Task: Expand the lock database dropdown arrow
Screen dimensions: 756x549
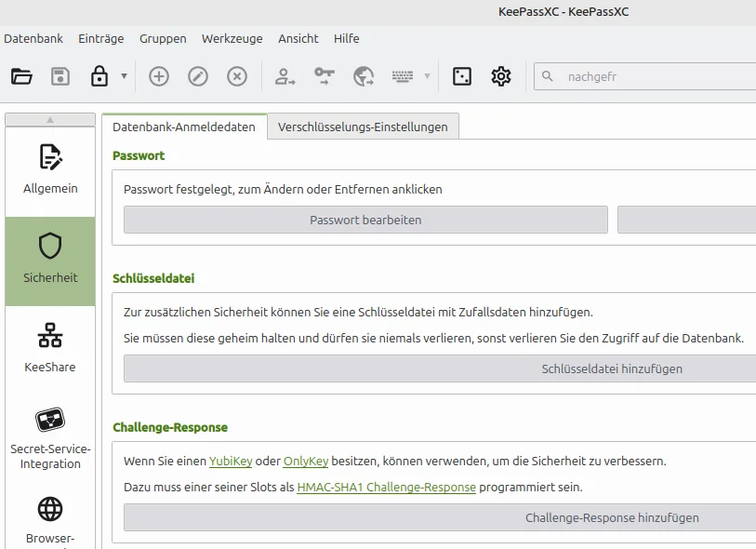Action: (124, 76)
